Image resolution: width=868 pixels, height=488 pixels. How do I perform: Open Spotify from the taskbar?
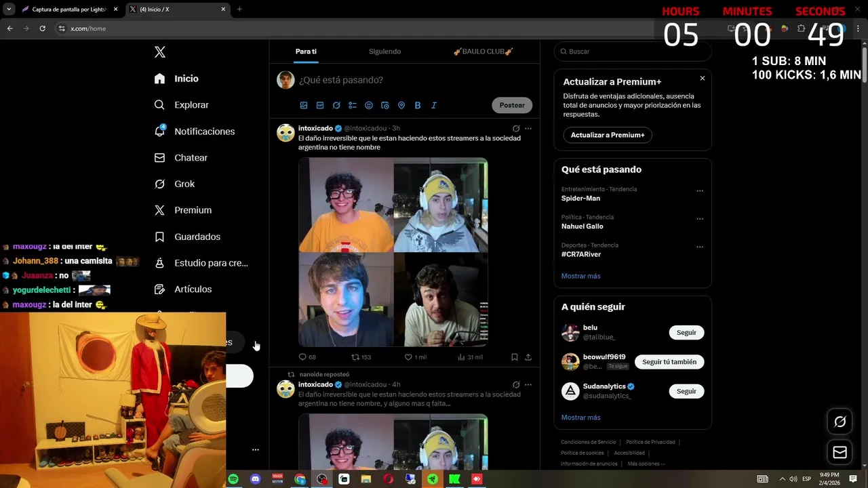(233, 479)
